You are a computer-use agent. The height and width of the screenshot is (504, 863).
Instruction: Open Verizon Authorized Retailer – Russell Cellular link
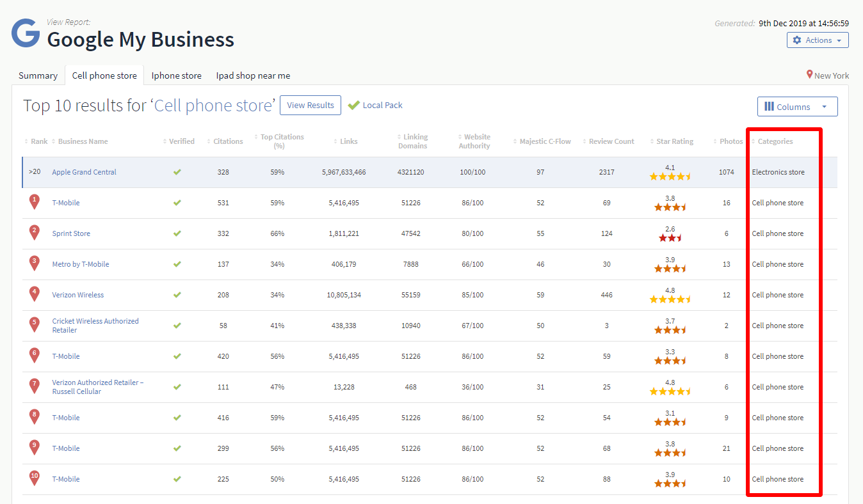coord(98,387)
